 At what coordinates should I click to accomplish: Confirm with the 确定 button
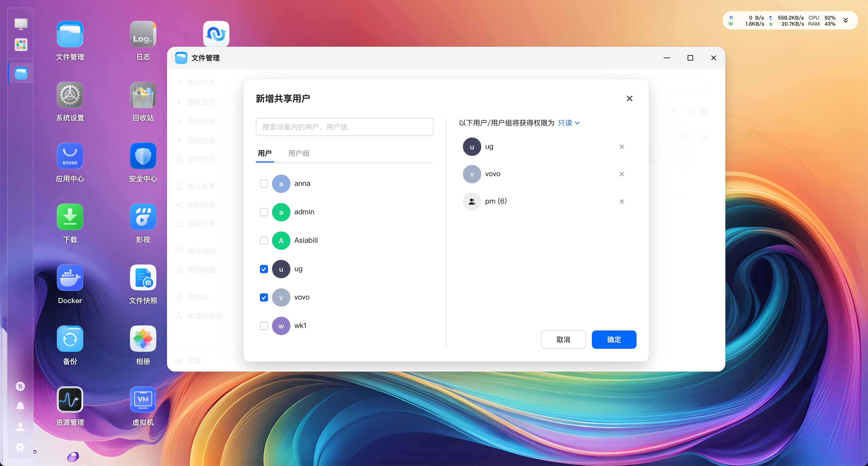tap(614, 340)
